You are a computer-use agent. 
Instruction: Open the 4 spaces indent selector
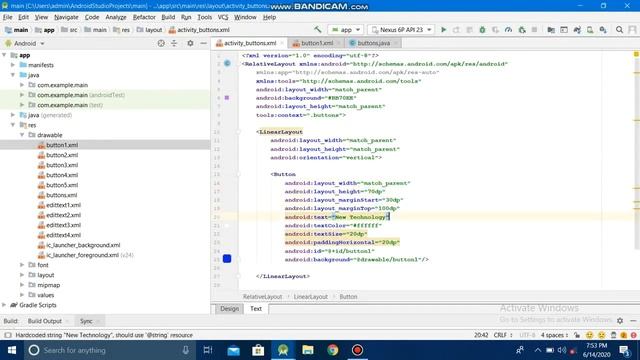(x=554, y=335)
